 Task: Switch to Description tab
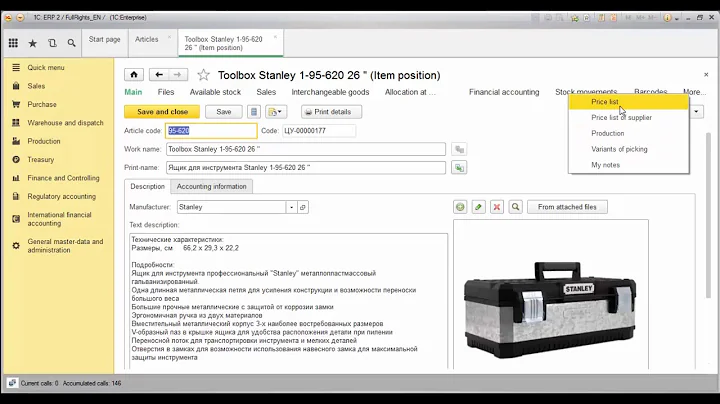[x=147, y=186]
